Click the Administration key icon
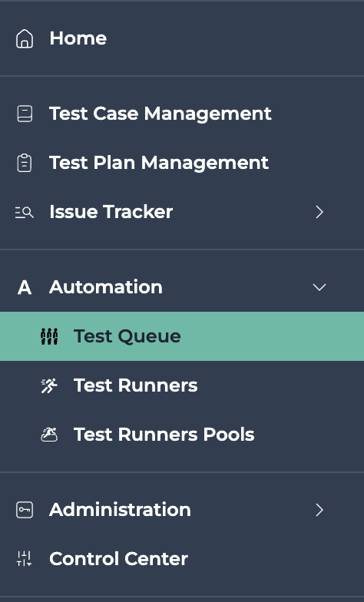This screenshot has height=602, width=364. (x=25, y=510)
